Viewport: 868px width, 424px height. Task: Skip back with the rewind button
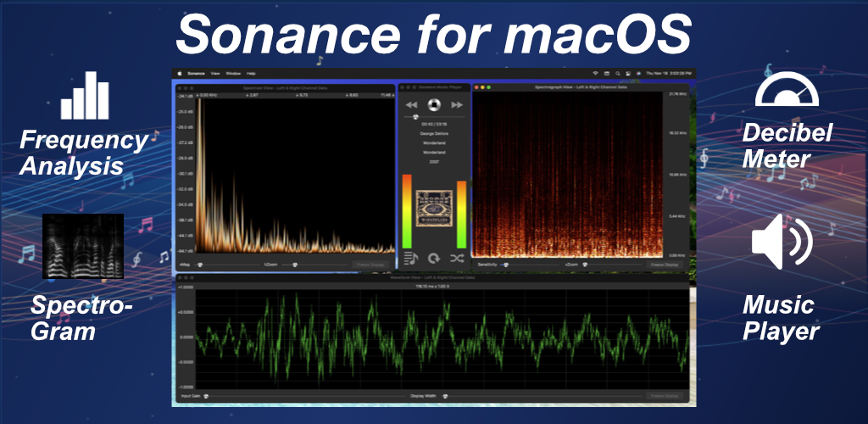click(411, 105)
